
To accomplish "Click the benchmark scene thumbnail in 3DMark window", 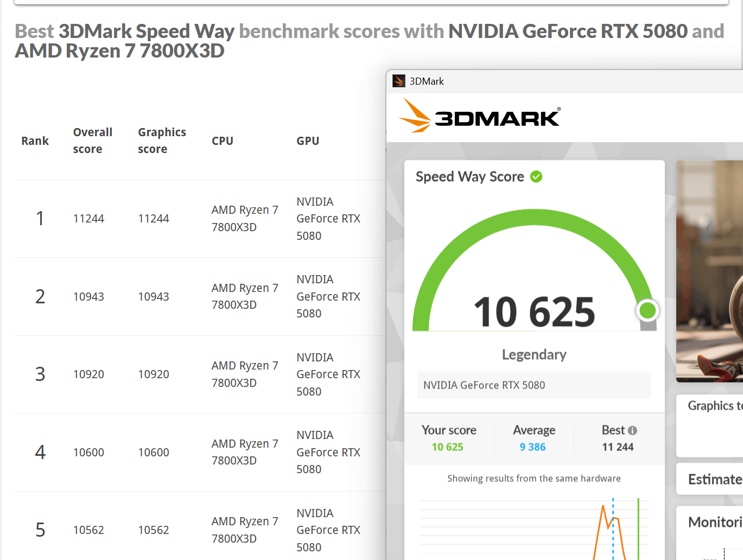I will (709, 271).
